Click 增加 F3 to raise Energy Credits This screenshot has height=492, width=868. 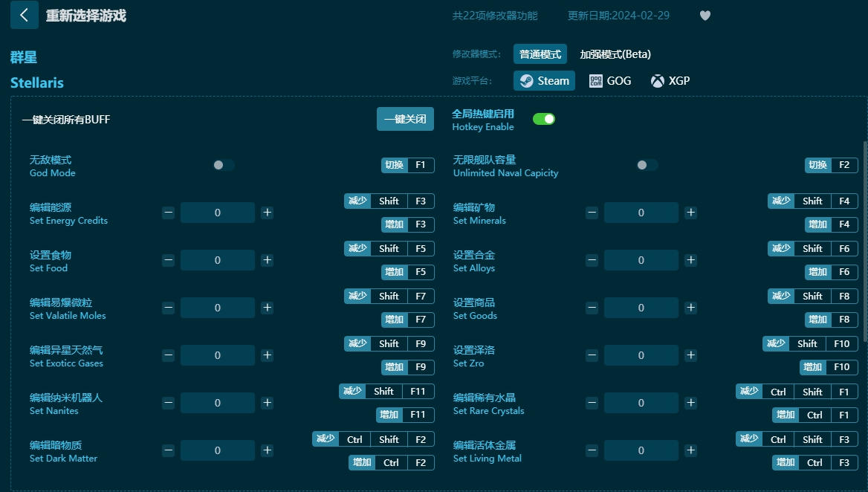407,224
